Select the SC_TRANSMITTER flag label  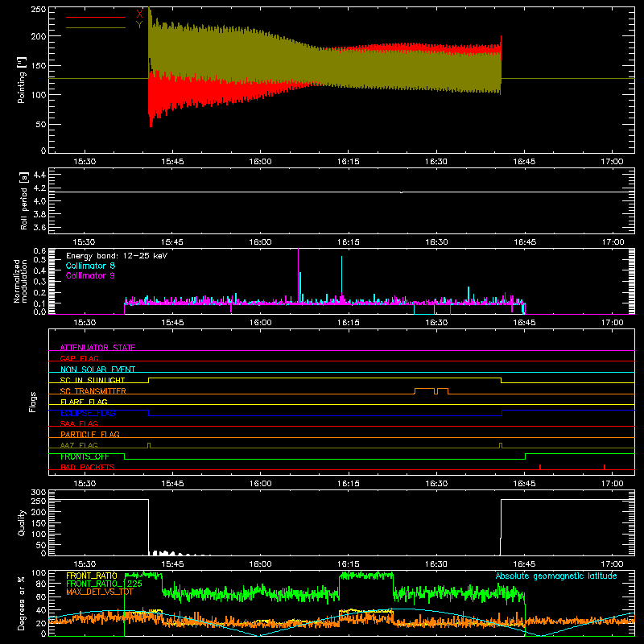[x=93, y=391]
